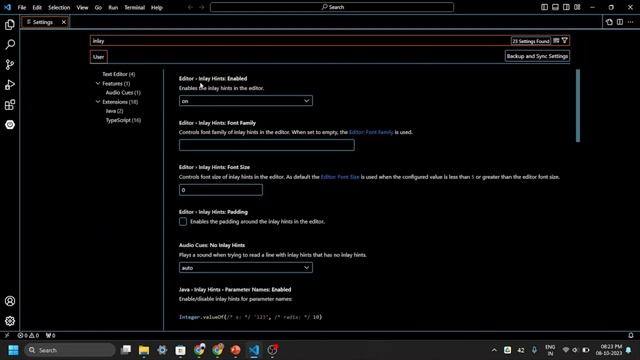Open File Explorer from the taskbar
The image size is (640, 360).
click(144, 350)
